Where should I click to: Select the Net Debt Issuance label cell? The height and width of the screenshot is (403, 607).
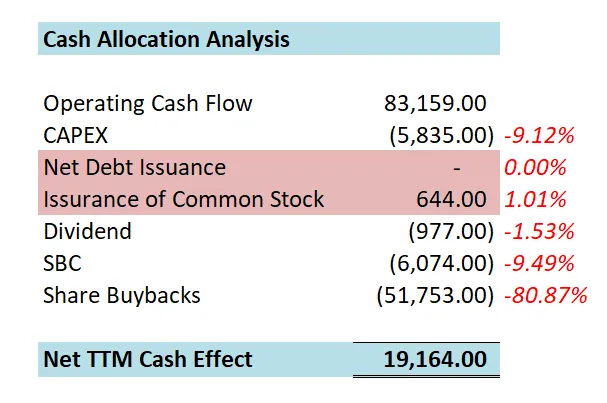click(x=135, y=167)
